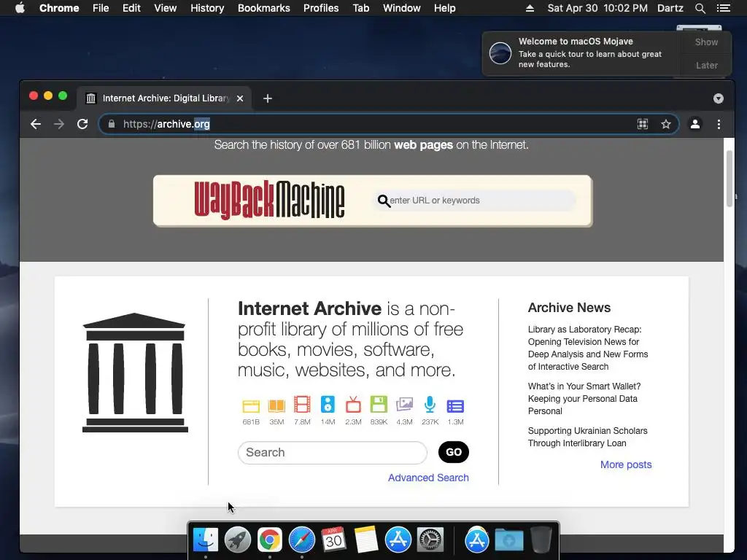Screen dimensions: 747x560
Task: Close the Internet Archive tab
Action: [240, 98]
